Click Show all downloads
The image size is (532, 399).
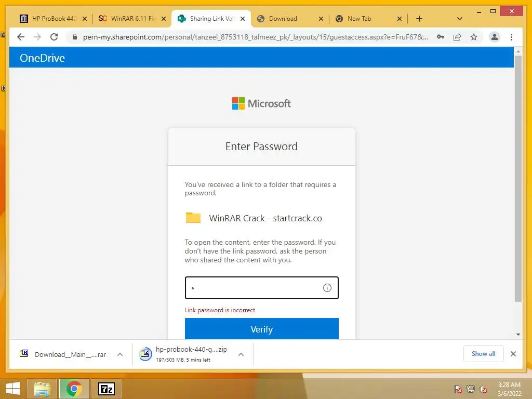click(484, 353)
